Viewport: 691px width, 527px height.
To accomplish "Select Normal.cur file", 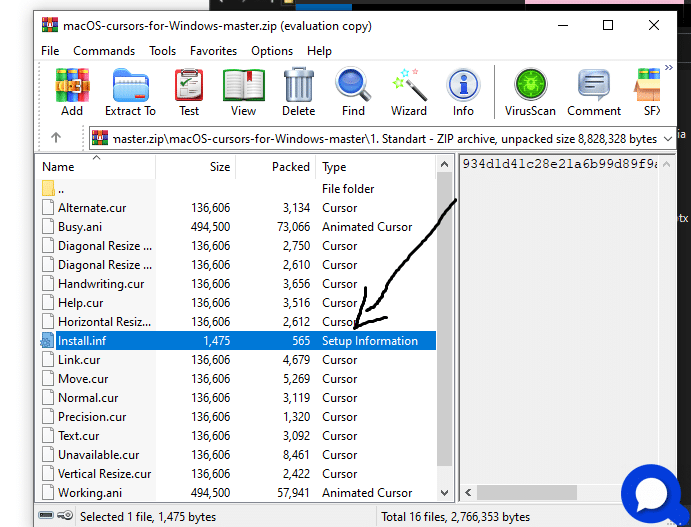I will click(x=88, y=397).
